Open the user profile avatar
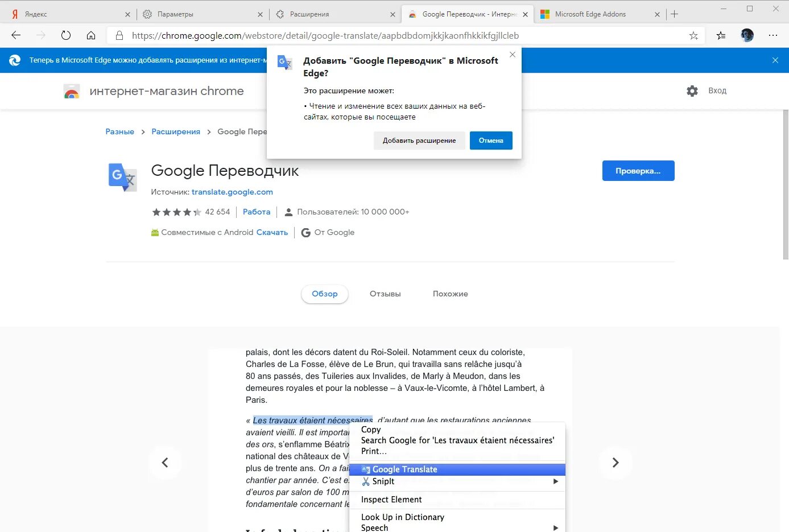The height and width of the screenshot is (532, 789). click(x=747, y=35)
